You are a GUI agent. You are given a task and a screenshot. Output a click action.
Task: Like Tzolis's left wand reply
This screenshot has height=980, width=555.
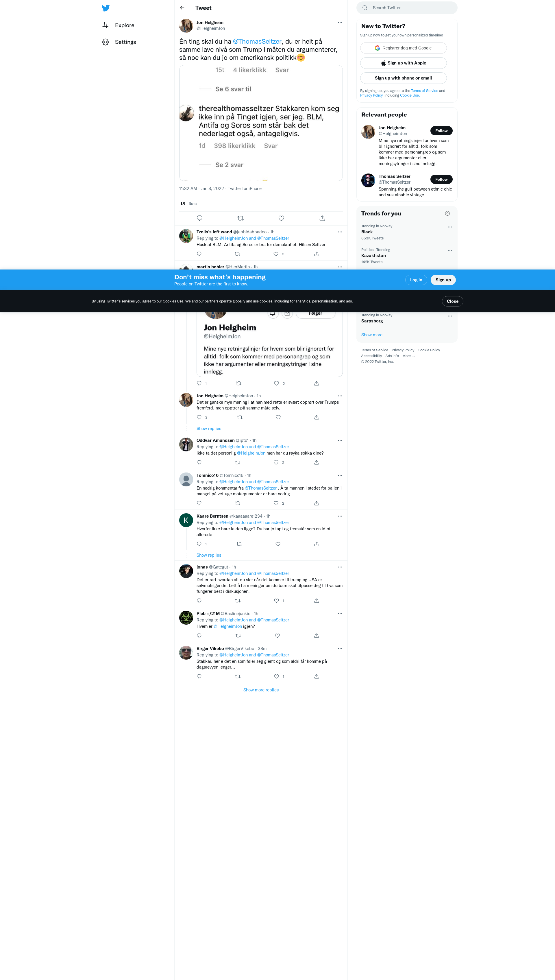click(276, 254)
